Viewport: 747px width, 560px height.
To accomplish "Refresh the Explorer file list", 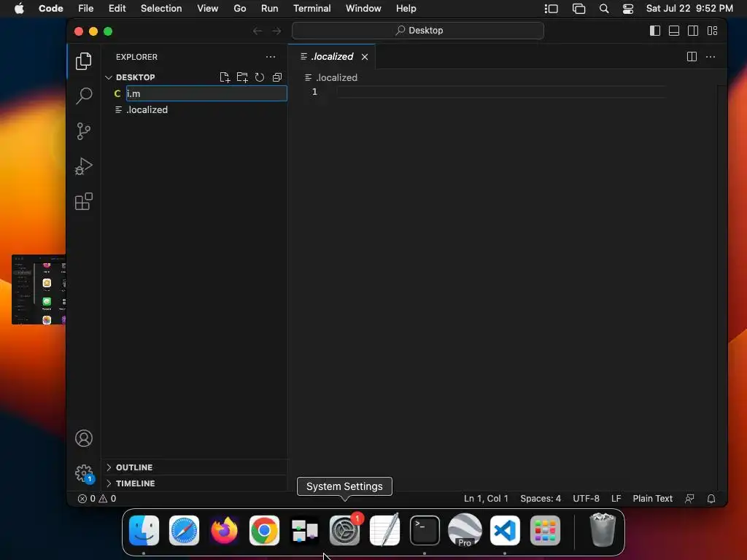I will (x=260, y=77).
